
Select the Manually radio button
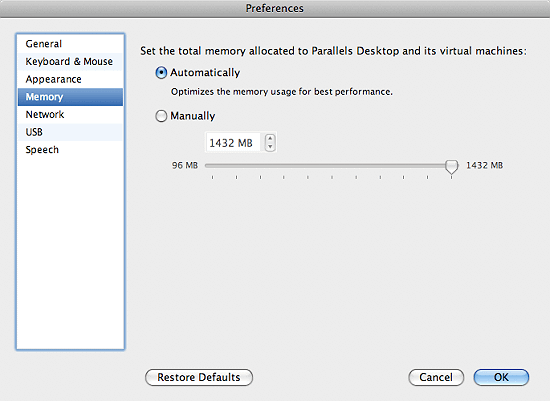click(161, 116)
